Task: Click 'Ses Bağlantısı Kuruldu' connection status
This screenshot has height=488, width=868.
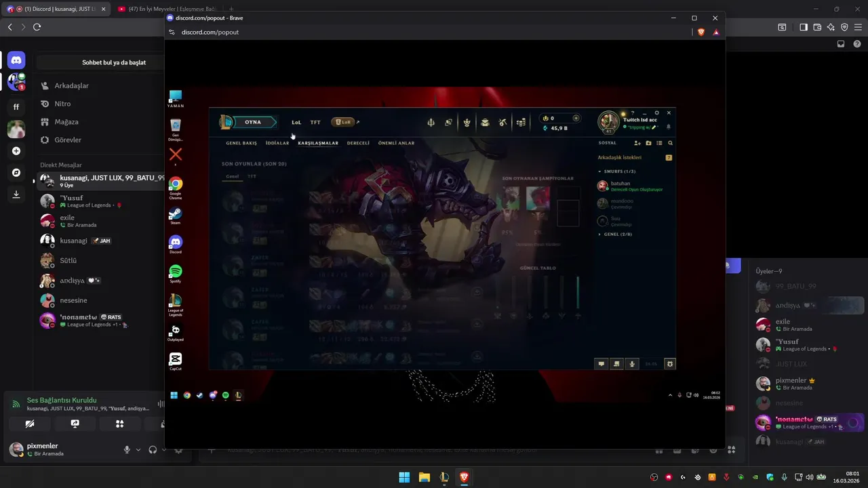Action: pyautogui.click(x=62, y=401)
